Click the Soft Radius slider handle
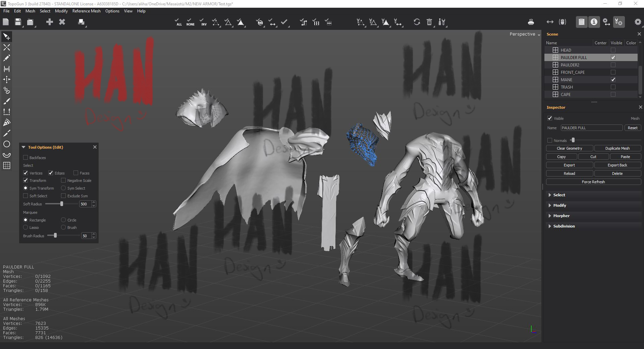Screen dimensions: 644x349 [62, 204]
